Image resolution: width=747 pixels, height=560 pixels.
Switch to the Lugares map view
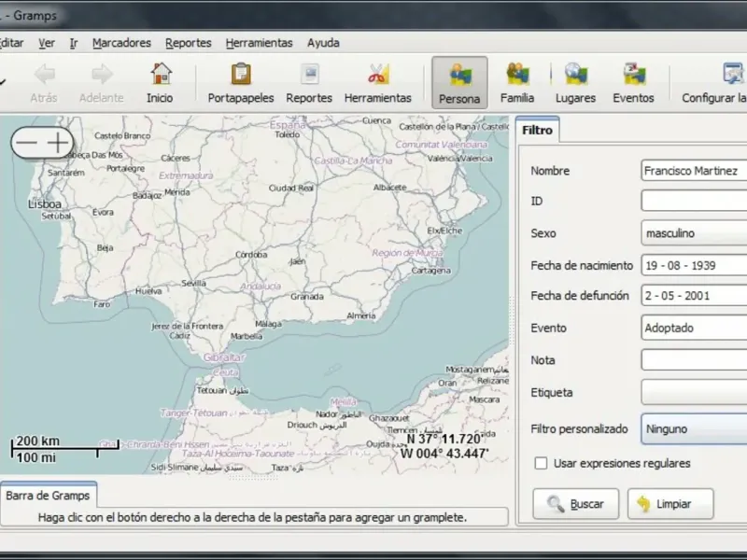coord(575,82)
